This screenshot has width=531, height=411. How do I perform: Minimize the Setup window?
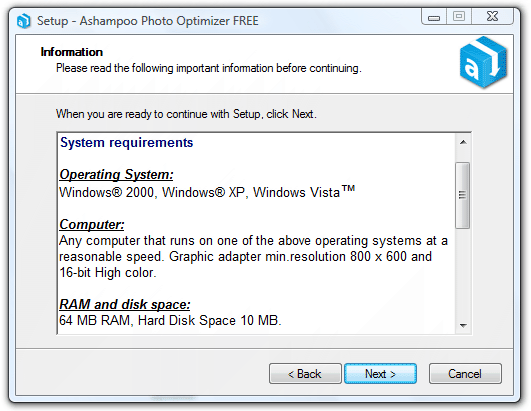[x=434, y=17]
